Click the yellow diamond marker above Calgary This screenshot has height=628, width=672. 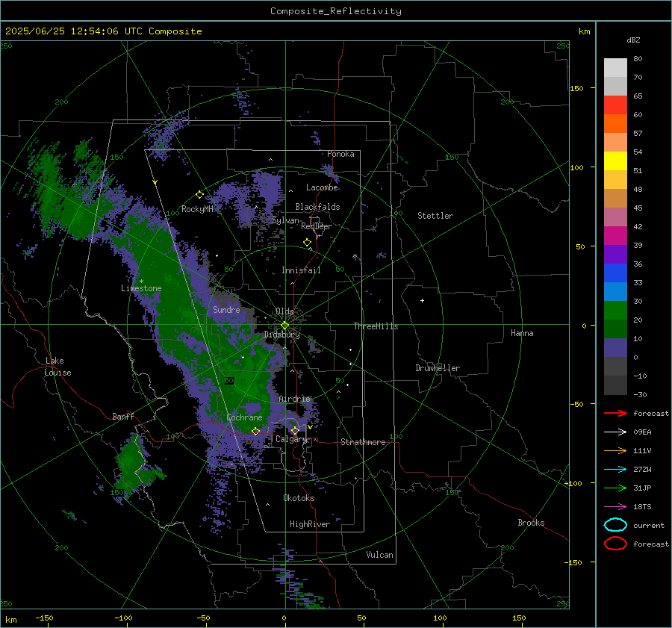click(x=295, y=430)
